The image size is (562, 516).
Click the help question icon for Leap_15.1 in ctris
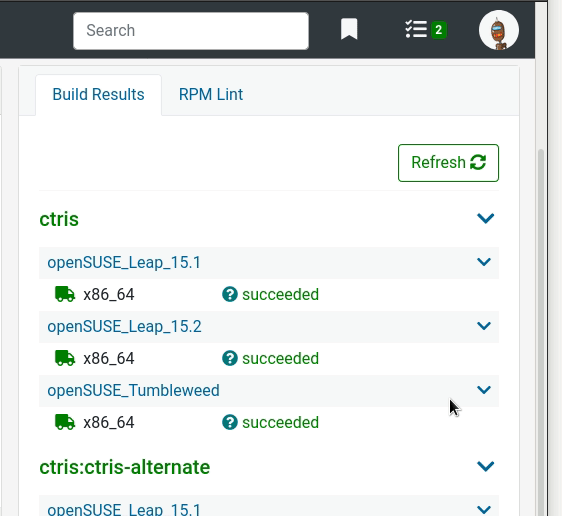tap(230, 295)
